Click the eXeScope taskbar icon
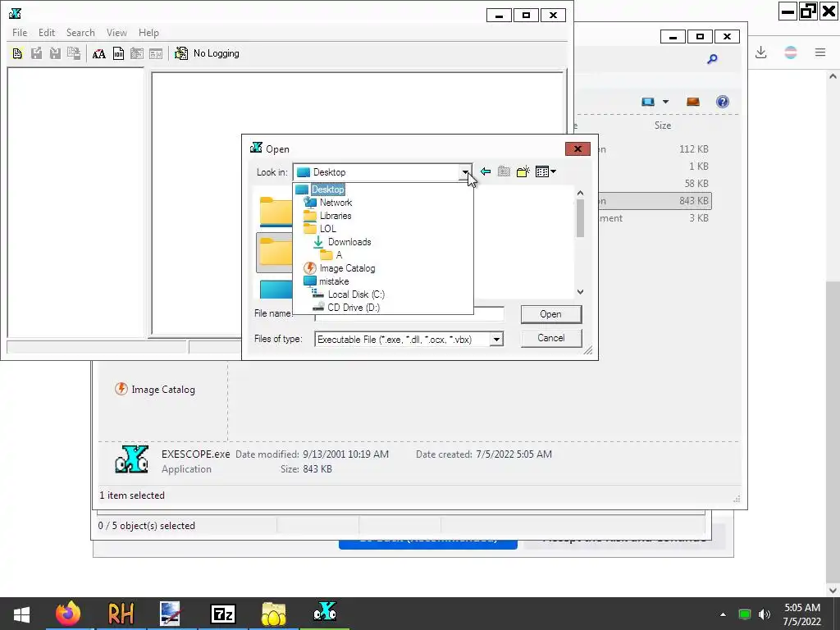This screenshot has height=630, width=840. pos(325,614)
